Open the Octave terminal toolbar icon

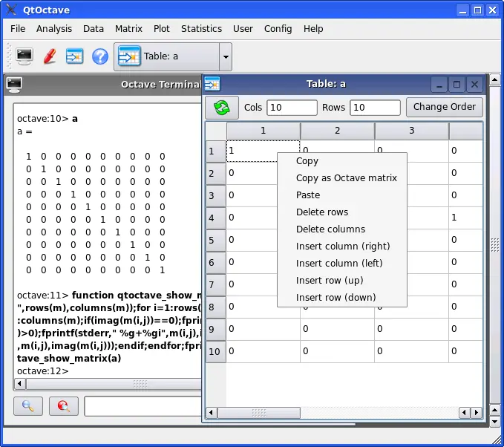24,56
